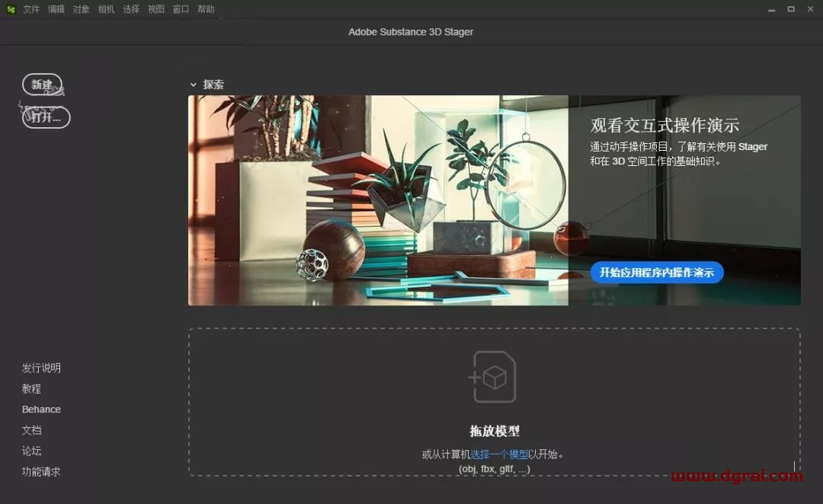Open the 论坛 link
The width and height of the screenshot is (823, 504).
tap(31, 450)
